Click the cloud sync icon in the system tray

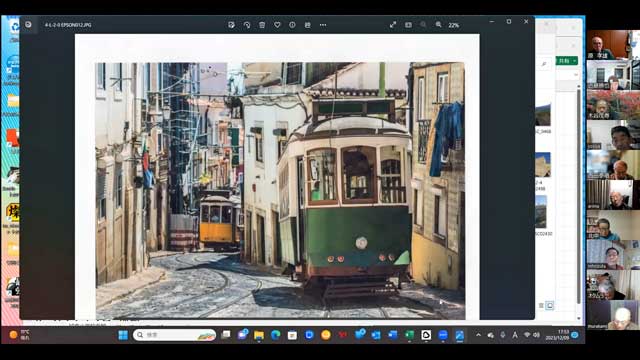[491, 335]
